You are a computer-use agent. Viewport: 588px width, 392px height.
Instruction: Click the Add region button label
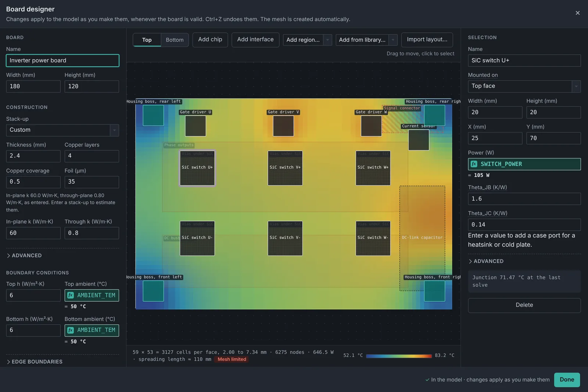303,40
